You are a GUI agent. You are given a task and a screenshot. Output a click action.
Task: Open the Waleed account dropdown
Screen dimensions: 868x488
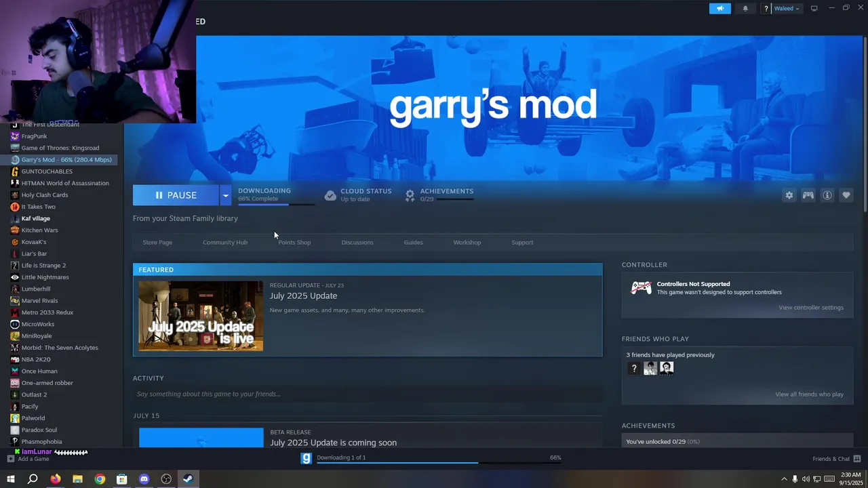(x=787, y=9)
